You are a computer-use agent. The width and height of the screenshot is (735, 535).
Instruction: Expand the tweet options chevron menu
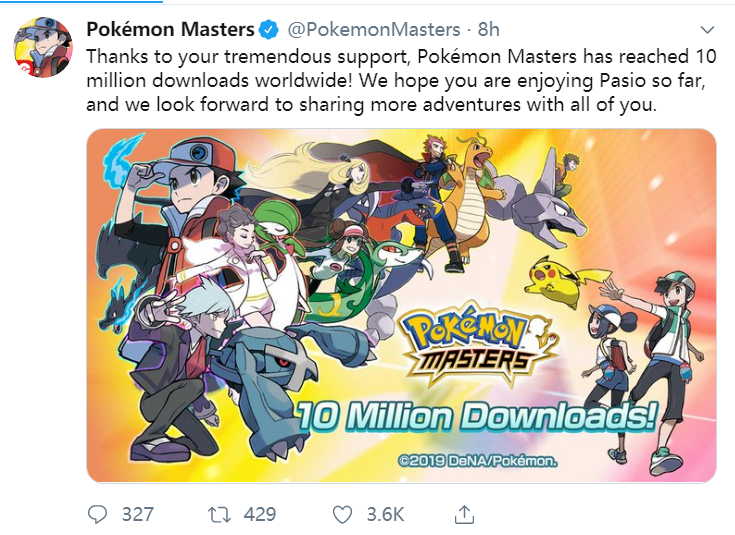coord(707,30)
